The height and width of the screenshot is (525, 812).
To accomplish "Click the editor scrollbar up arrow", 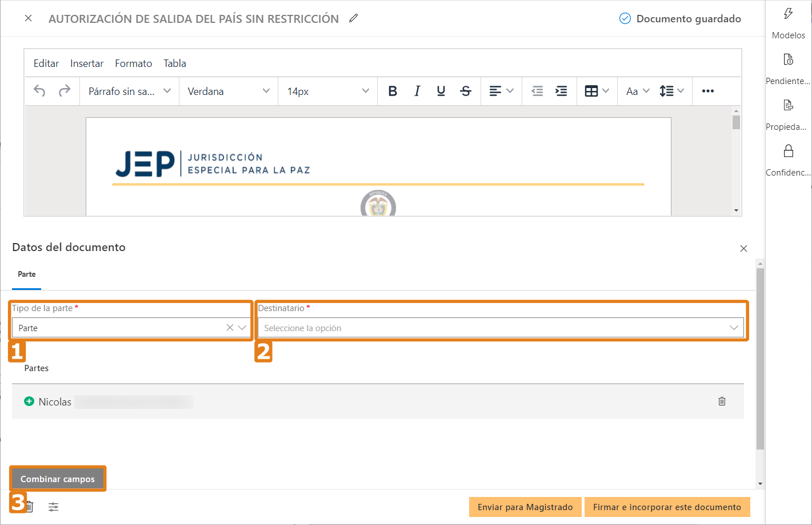I will pyautogui.click(x=736, y=111).
